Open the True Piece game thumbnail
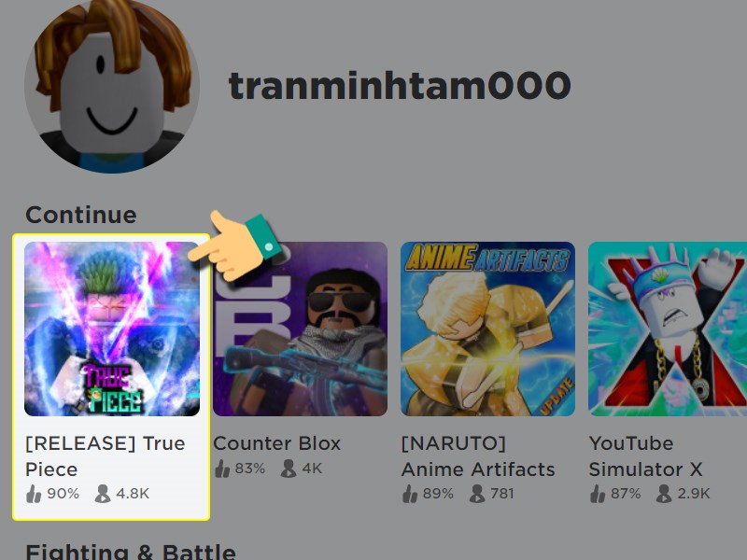747x560 pixels. [x=112, y=329]
